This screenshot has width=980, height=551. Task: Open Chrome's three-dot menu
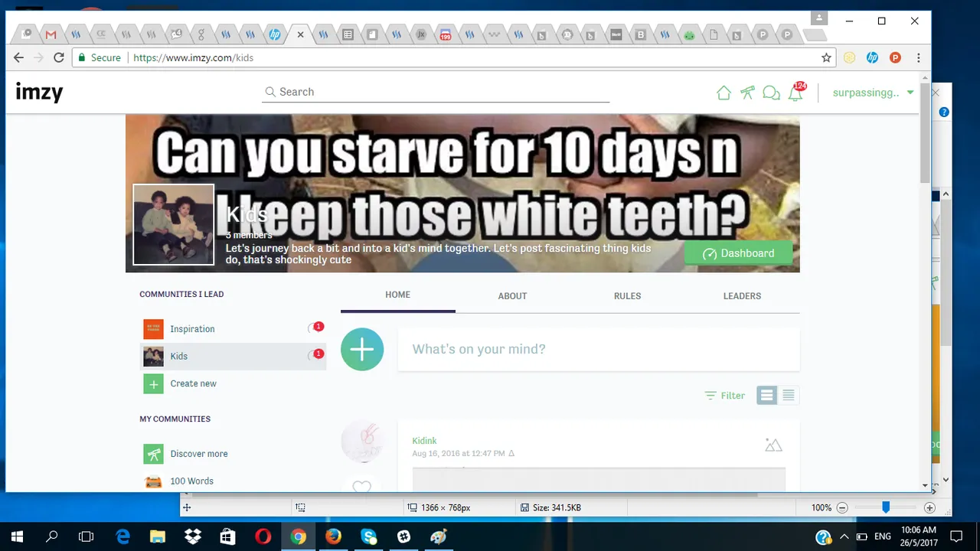[x=918, y=57]
